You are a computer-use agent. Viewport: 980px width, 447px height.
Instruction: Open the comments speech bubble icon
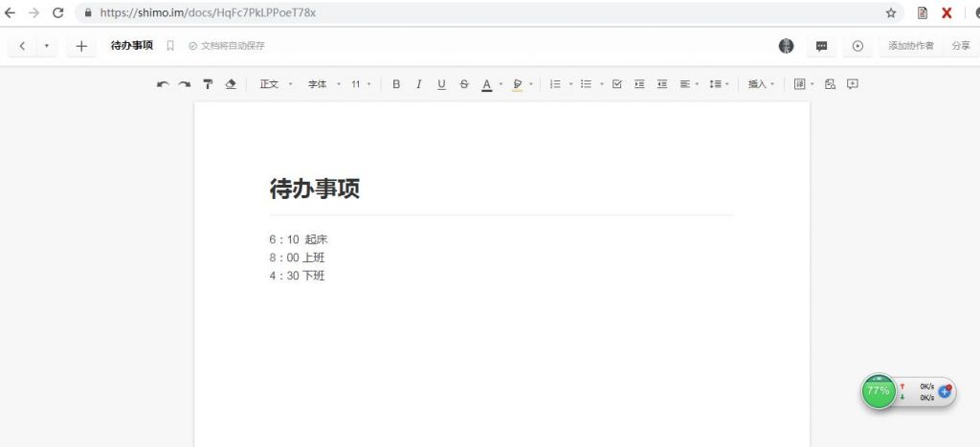pyautogui.click(x=821, y=46)
